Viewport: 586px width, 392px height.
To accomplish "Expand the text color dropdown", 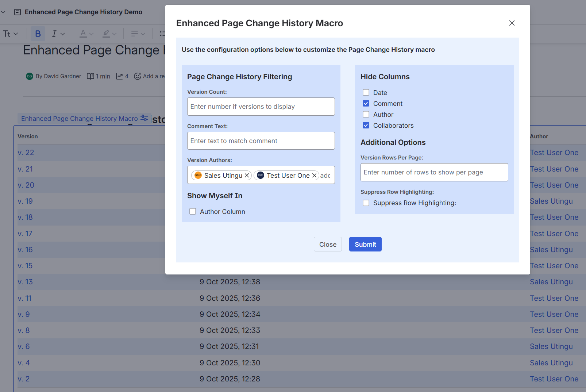I will 91,34.
